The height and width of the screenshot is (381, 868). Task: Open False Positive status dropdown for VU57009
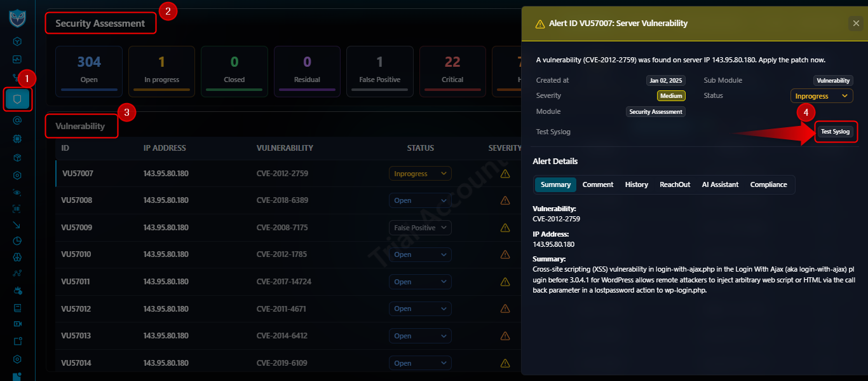point(420,228)
